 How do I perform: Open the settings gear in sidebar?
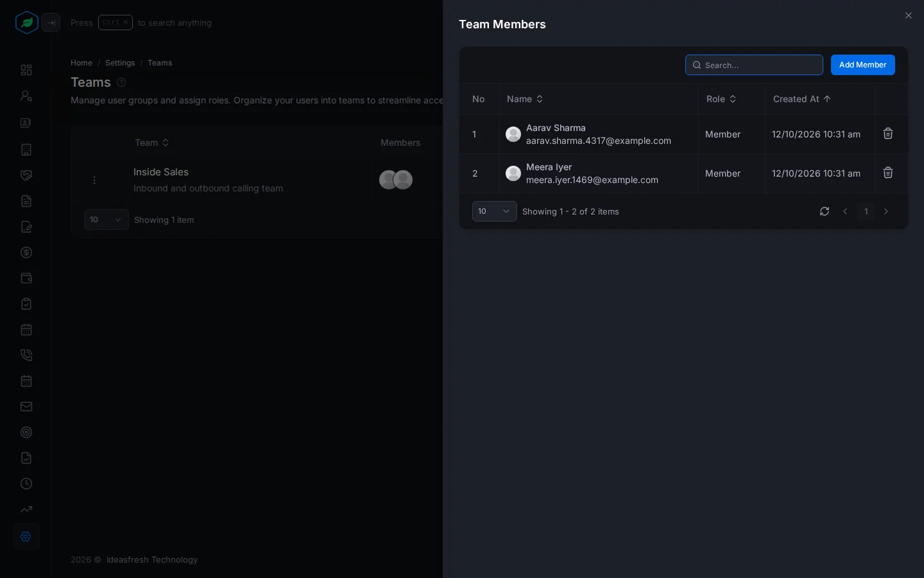[26, 536]
